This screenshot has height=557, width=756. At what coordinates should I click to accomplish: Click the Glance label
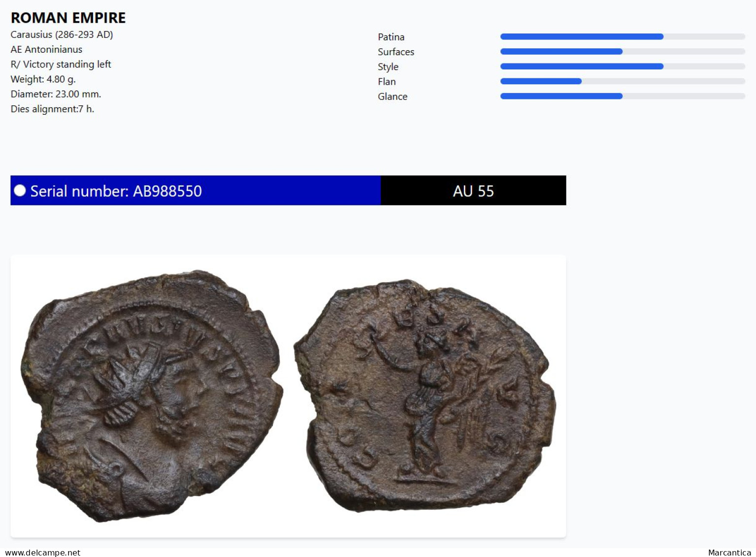[393, 97]
